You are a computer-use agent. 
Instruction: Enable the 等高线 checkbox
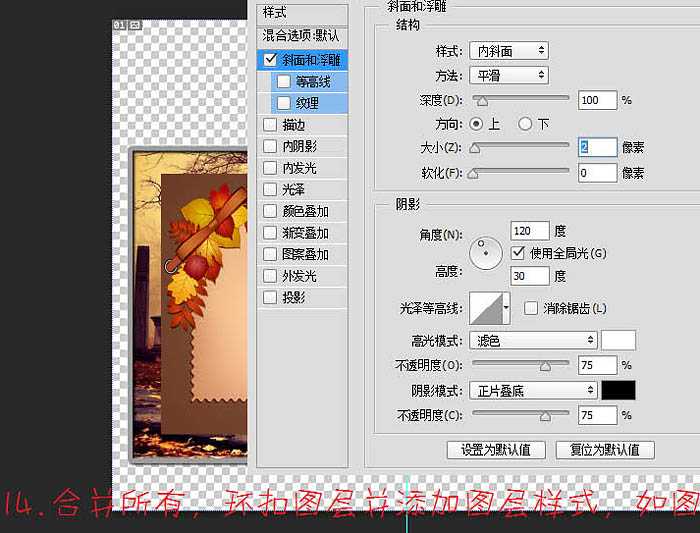(x=283, y=82)
